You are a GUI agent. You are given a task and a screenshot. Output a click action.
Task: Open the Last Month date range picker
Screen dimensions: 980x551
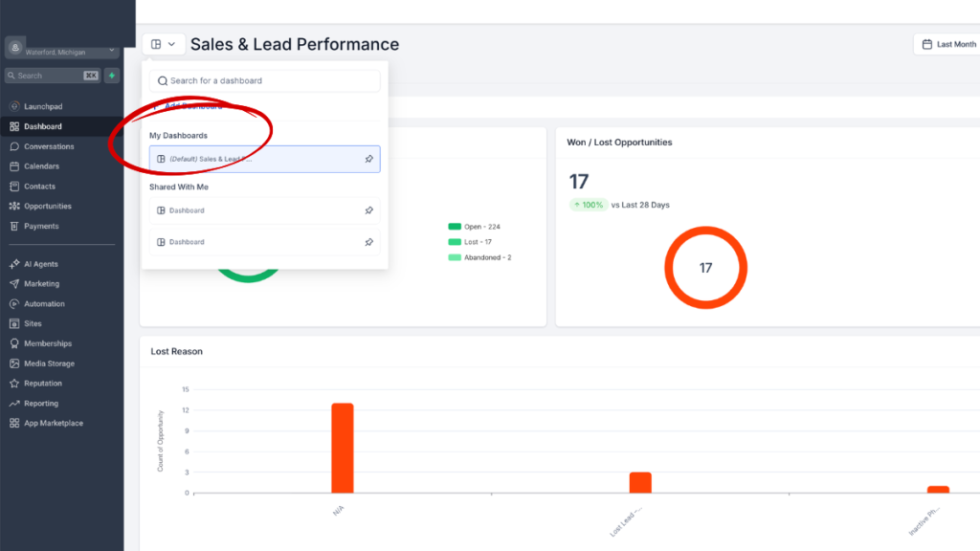pos(952,43)
